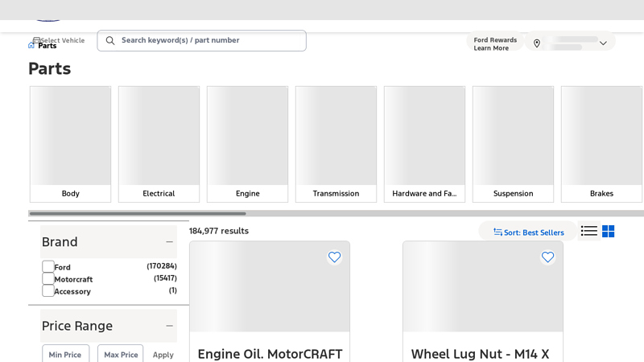This screenshot has height=362, width=644.
Task: Focus the keyword / part number search field
Action: point(202,41)
